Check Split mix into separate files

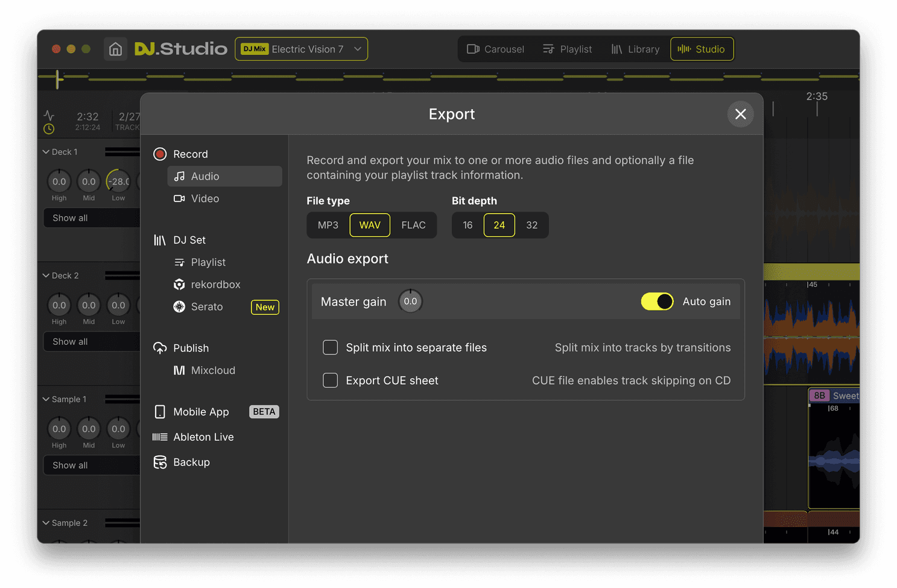(x=330, y=347)
